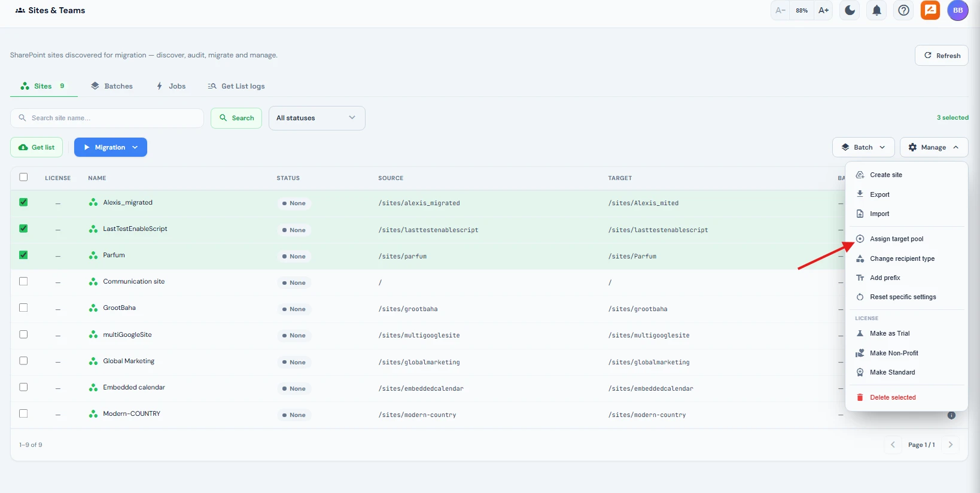Screen dimensions: 980x493
Task: Click the NAME column header
Action: coord(97,178)
